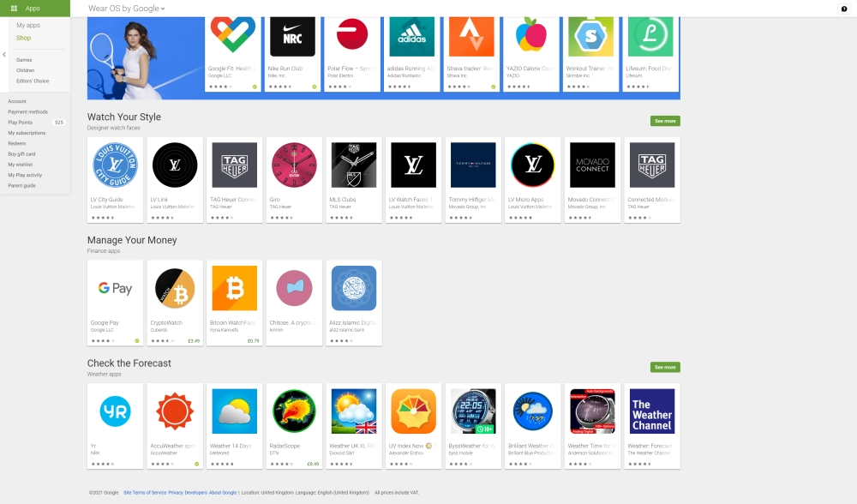Open the YAZIO Calorie Counter icon
857x504 pixels.
point(530,36)
